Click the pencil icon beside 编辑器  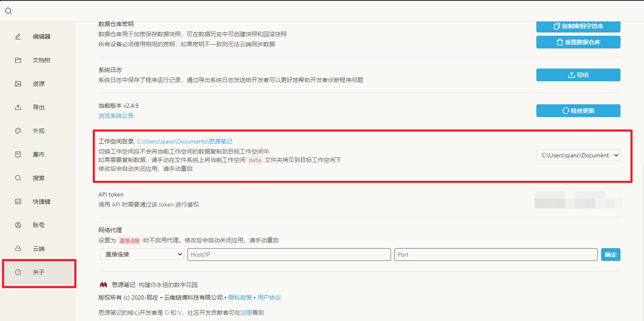pos(18,37)
